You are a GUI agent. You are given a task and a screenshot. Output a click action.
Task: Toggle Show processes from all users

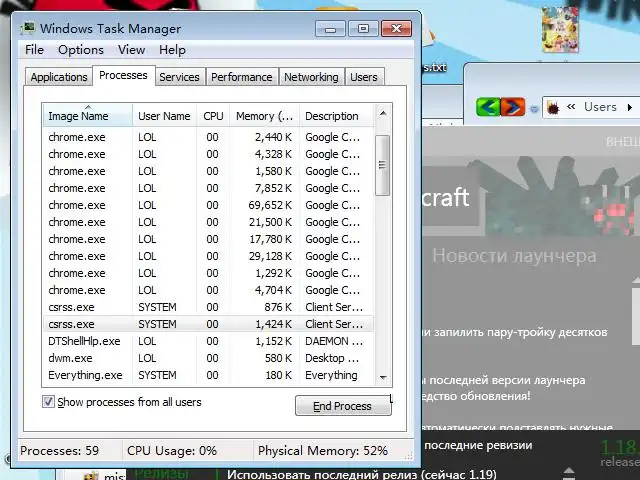(48, 402)
